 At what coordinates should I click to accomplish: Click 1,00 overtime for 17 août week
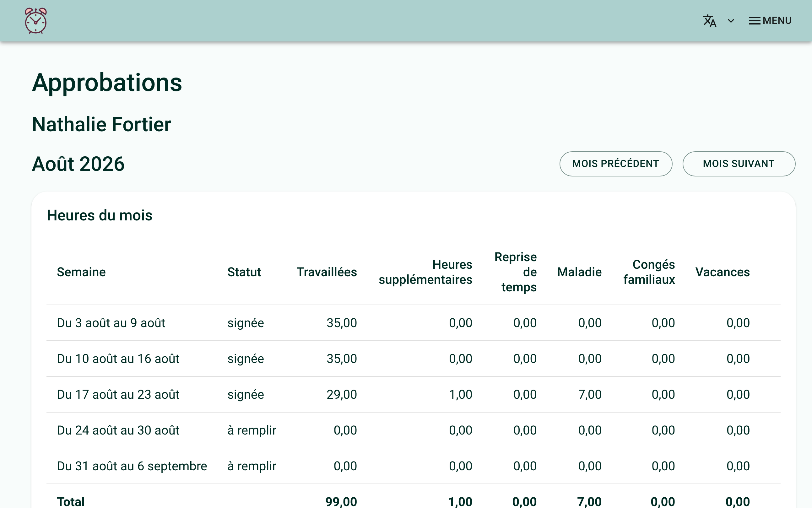click(x=461, y=394)
